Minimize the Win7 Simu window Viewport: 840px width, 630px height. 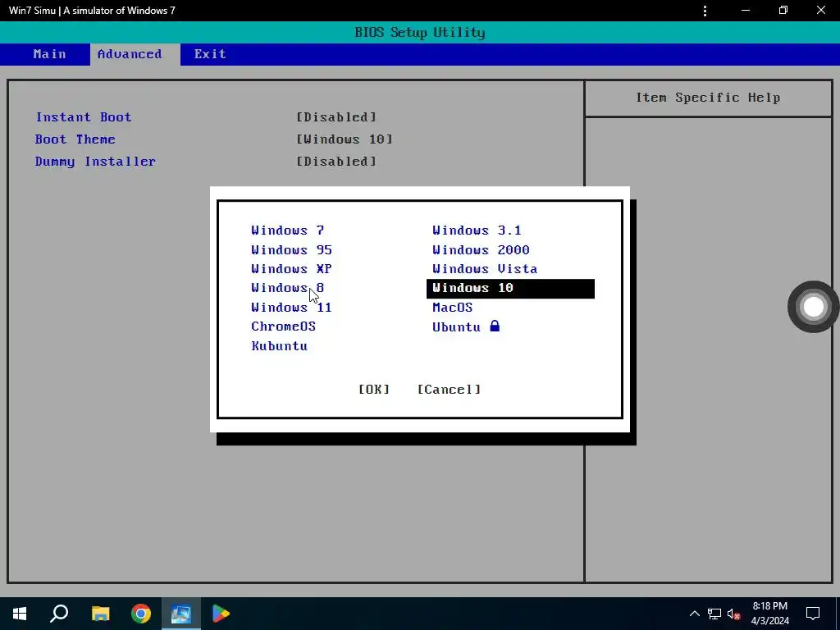(x=745, y=10)
